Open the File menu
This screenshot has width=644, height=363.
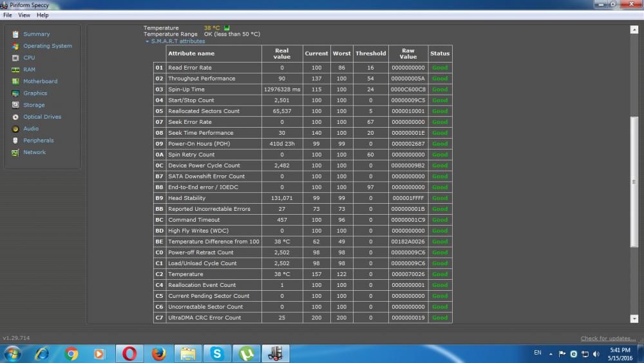click(8, 15)
